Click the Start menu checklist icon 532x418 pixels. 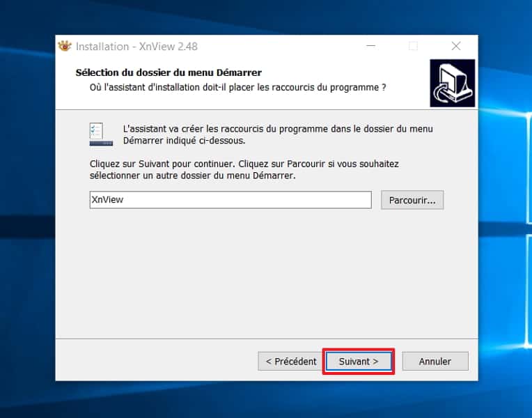(x=101, y=134)
